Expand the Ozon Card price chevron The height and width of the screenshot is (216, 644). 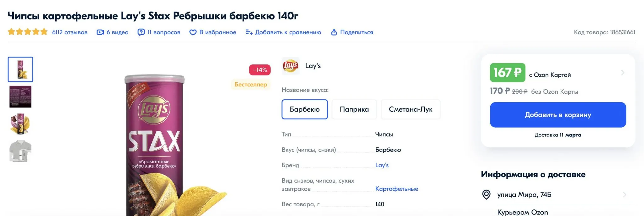pyautogui.click(x=623, y=73)
